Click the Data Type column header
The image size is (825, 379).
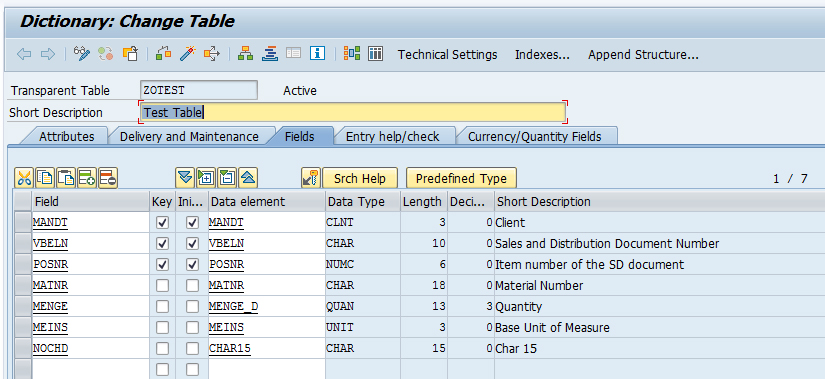363,202
